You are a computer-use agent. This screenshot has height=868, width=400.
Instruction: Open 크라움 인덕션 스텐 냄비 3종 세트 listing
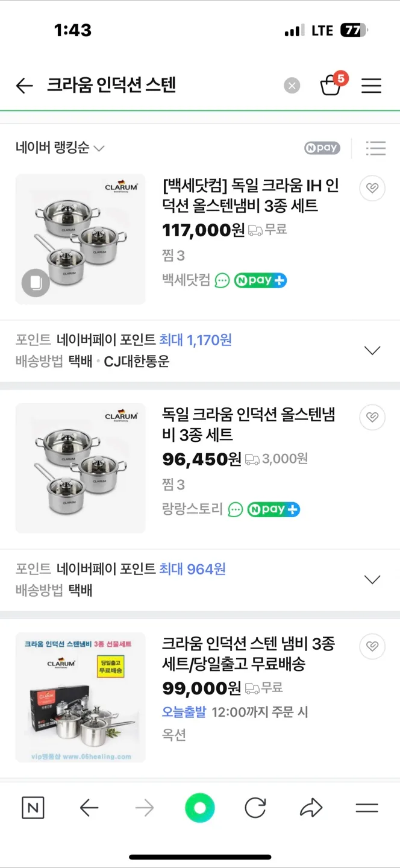tap(249, 653)
